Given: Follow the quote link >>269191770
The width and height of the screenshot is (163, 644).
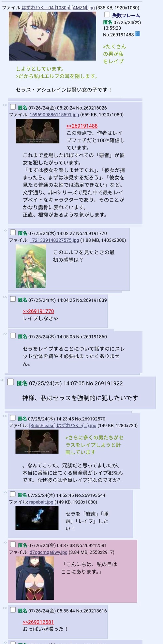Looking at the screenshot, I should click(x=38, y=311).
